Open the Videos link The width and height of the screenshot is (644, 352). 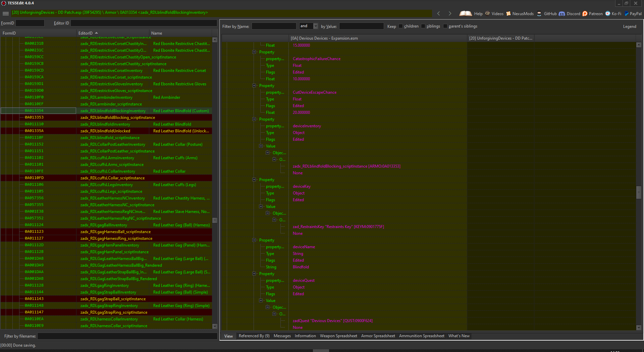point(497,14)
